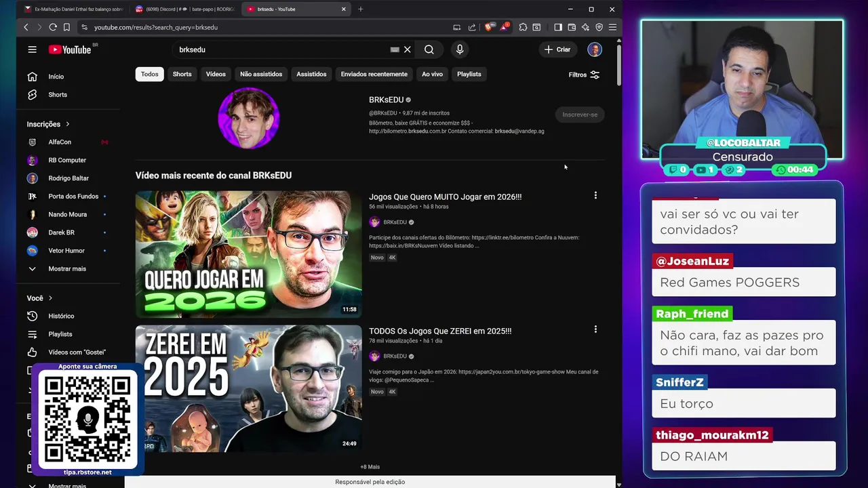Open a new browser tab

pos(360,9)
